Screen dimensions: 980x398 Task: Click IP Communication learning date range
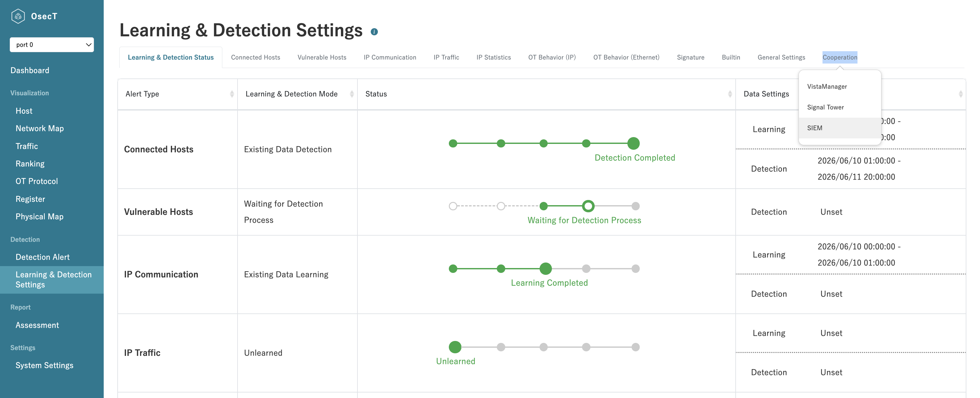(x=859, y=254)
